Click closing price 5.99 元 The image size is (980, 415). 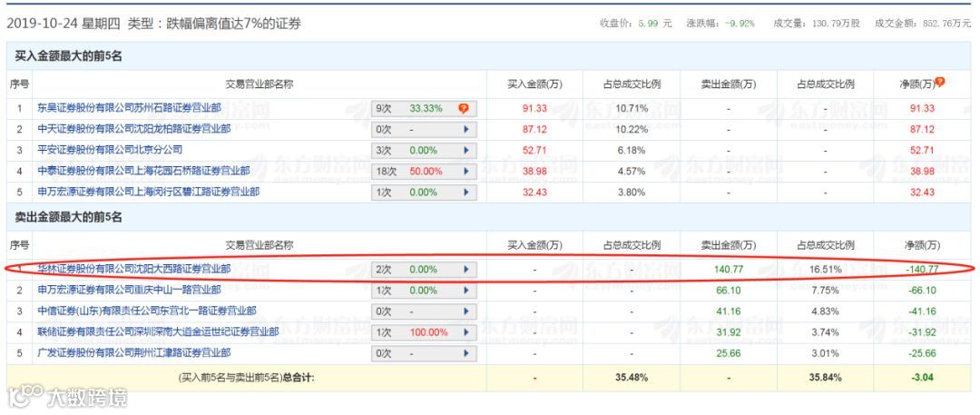tap(655, 24)
